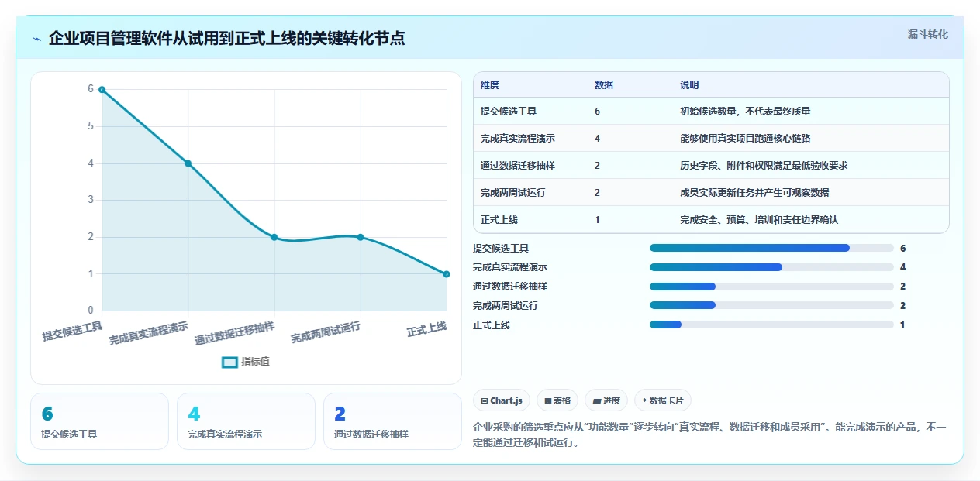Open the card showing 6 提交候选工具
The height and width of the screenshot is (481, 980).
click(x=99, y=421)
